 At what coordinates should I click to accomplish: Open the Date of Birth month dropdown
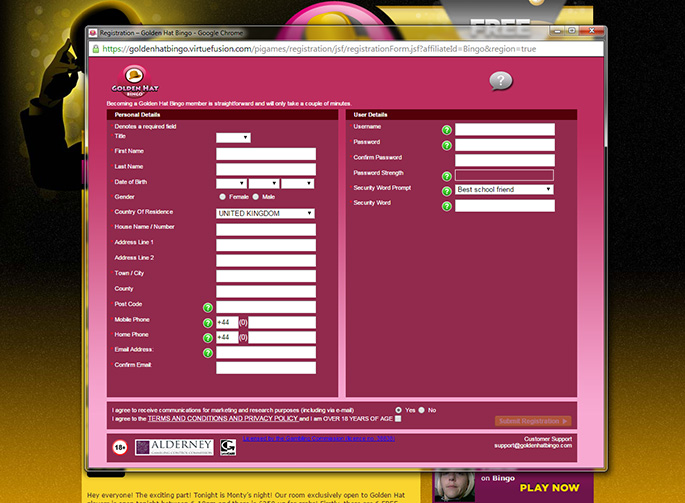tap(264, 184)
